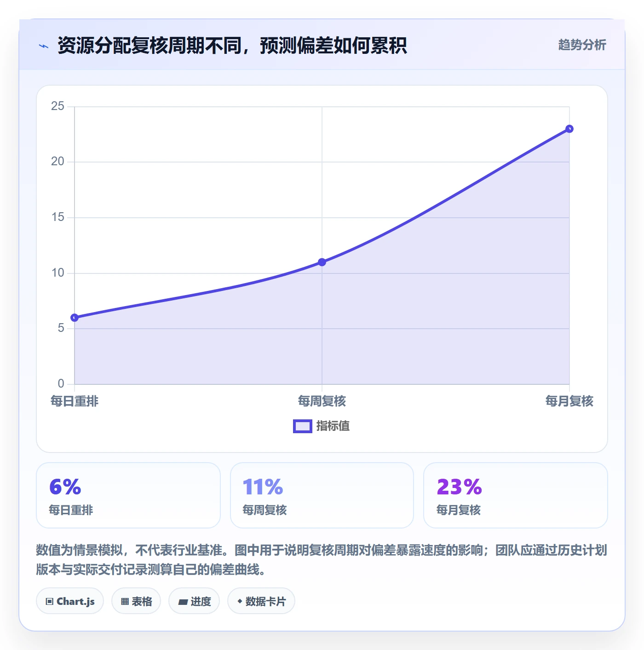Select the 每月复核 data point on the chart
The height and width of the screenshot is (650, 644).
(569, 129)
